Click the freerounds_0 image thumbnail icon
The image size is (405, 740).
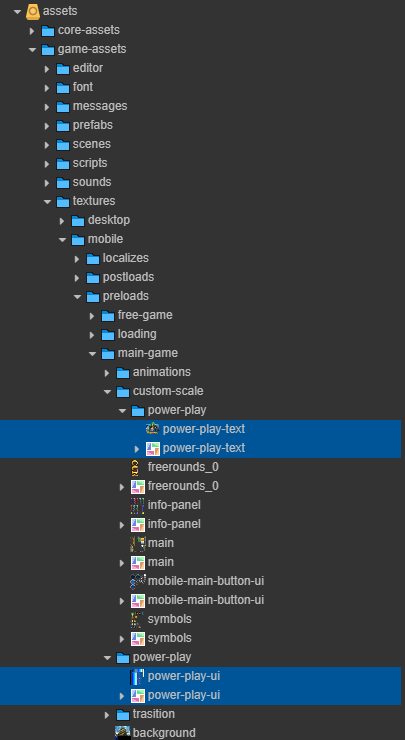[x=135, y=467]
